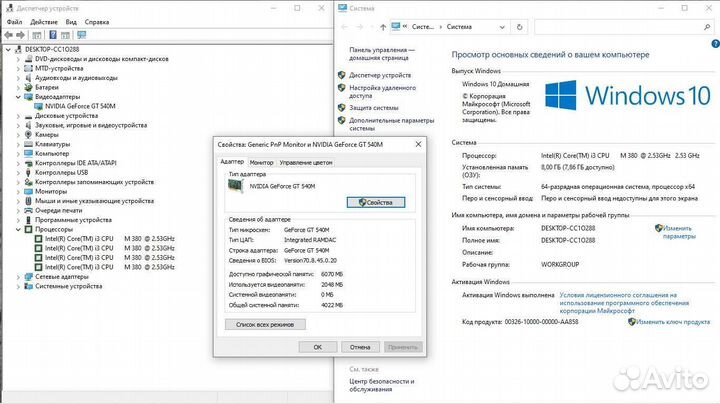Expand Аудиовходы и аудиовыходы category
This screenshot has height=404, width=720.
[18, 78]
